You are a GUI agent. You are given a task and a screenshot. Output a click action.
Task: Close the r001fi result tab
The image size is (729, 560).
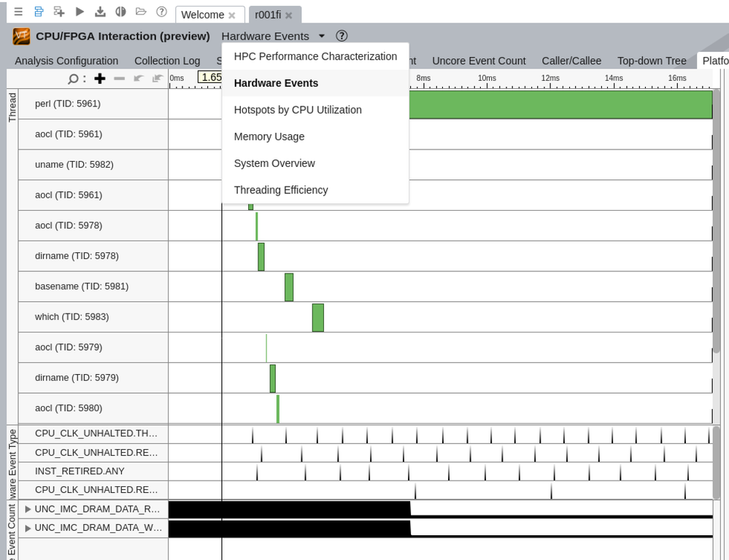289,15
